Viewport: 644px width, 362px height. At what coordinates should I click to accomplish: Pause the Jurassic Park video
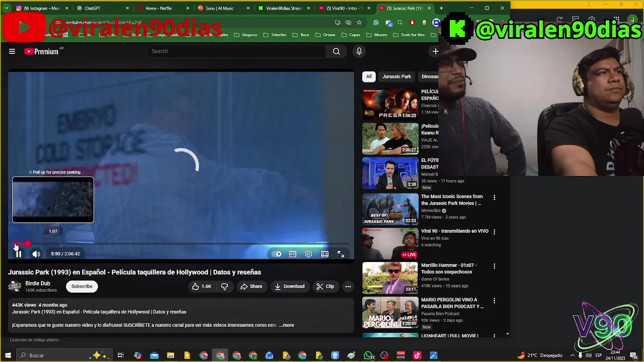click(x=18, y=254)
